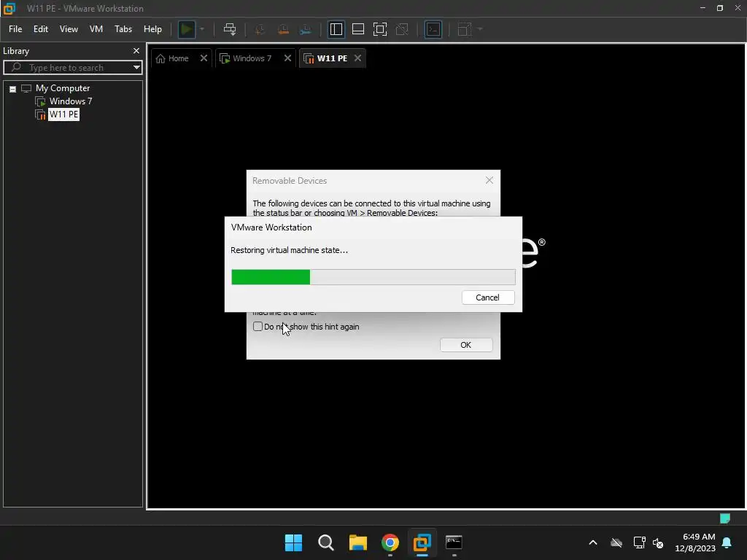The width and height of the screenshot is (747, 560).
Task: Open the Library search filter dropdown
Action: coord(136,68)
